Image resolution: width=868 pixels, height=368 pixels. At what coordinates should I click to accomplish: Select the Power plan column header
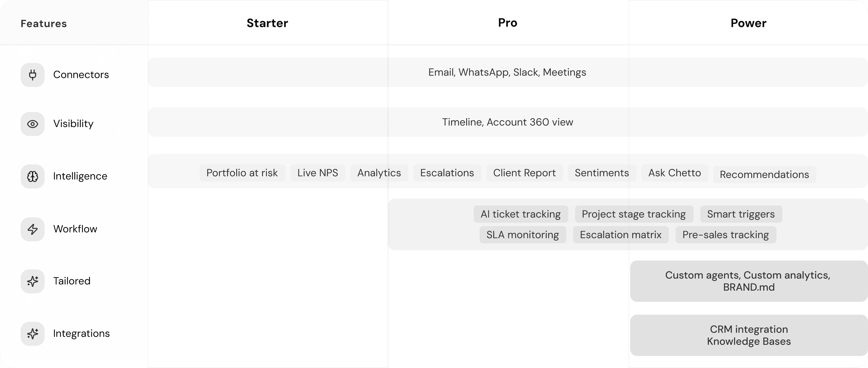[x=748, y=23]
